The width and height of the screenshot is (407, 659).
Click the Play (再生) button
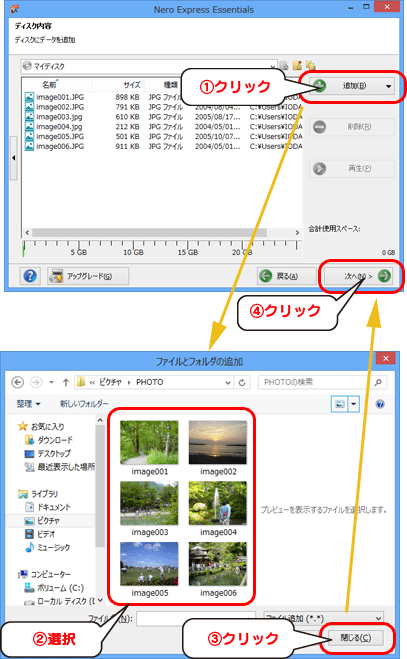[352, 169]
